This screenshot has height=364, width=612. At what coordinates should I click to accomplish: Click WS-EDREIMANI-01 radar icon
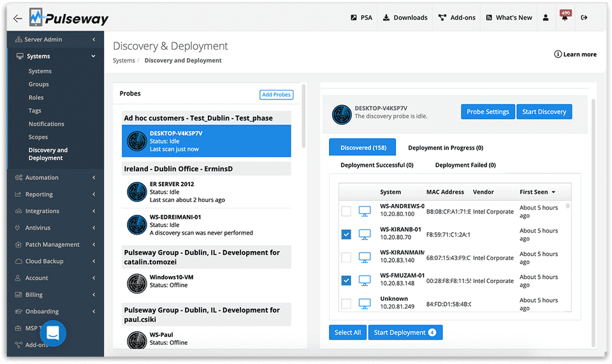(137, 225)
